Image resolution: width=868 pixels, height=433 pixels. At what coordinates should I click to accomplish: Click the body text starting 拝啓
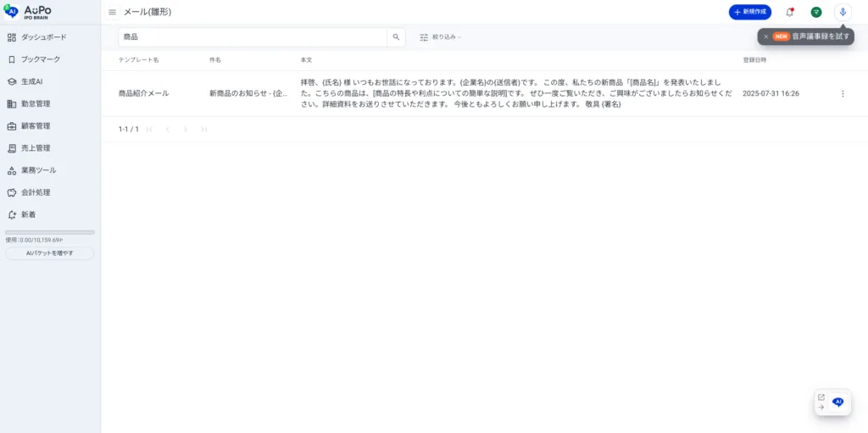(516, 93)
